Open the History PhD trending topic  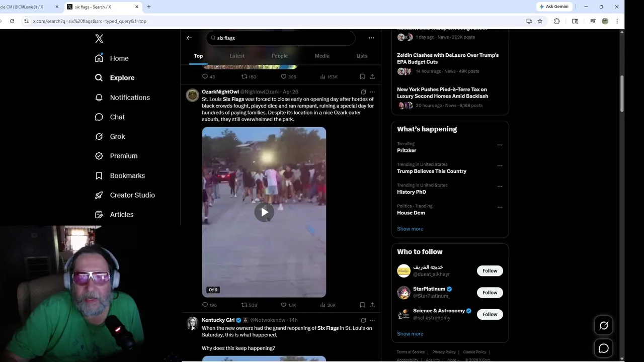point(412,192)
